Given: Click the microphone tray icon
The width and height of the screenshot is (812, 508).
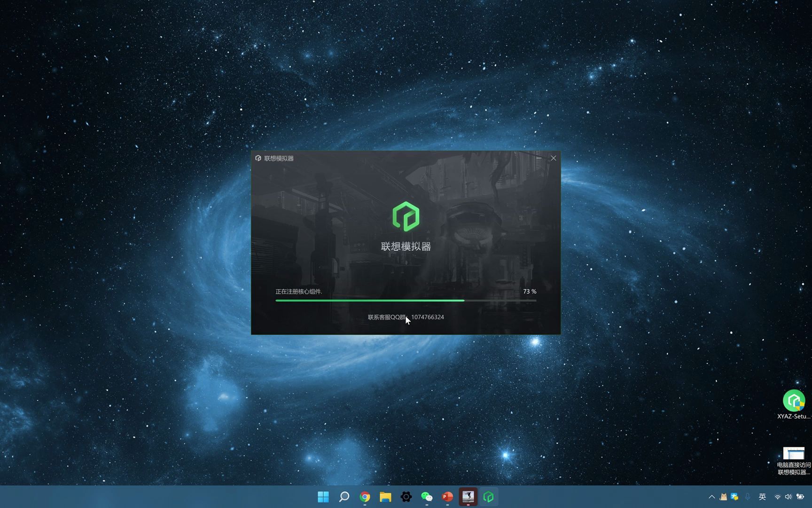Looking at the screenshot, I should pos(748,497).
